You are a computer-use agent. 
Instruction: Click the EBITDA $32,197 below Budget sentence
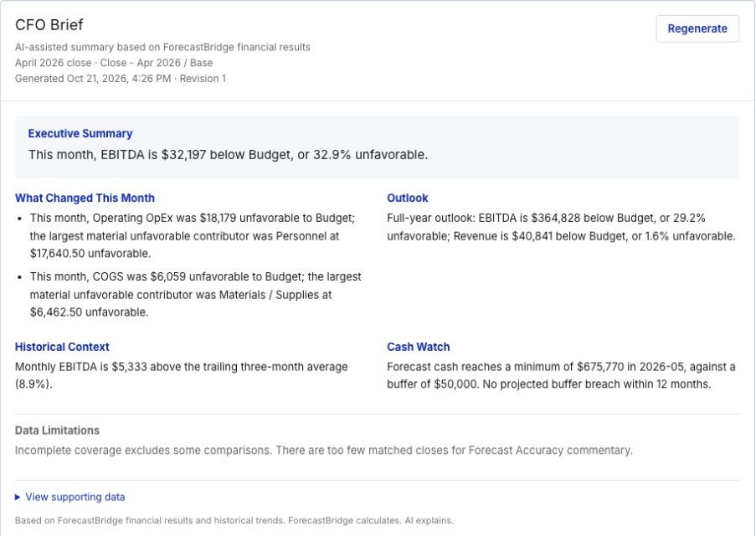[x=228, y=155]
